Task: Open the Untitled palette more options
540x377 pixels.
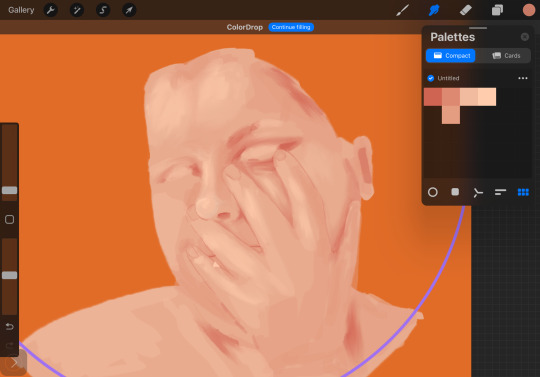Action: tap(523, 78)
